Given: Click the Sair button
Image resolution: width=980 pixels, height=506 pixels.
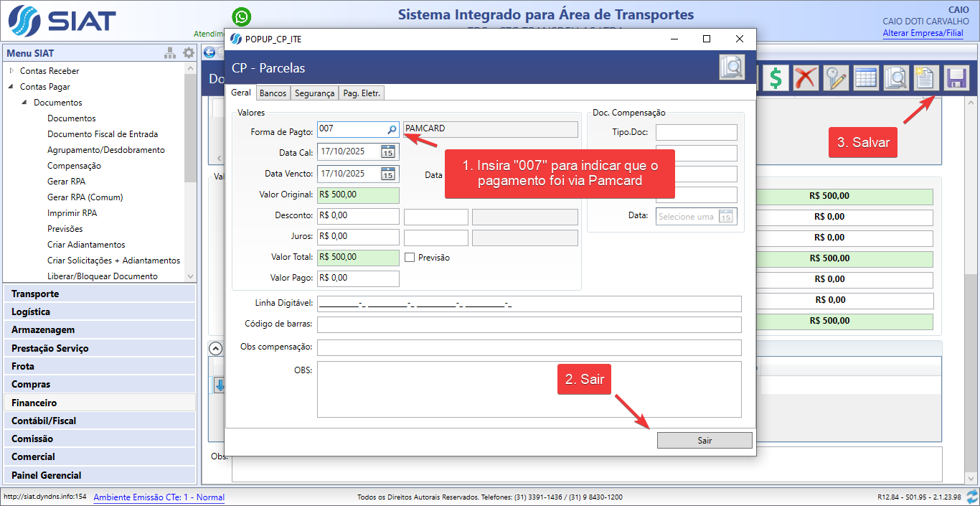Looking at the screenshot, I should tap(705, 441).
